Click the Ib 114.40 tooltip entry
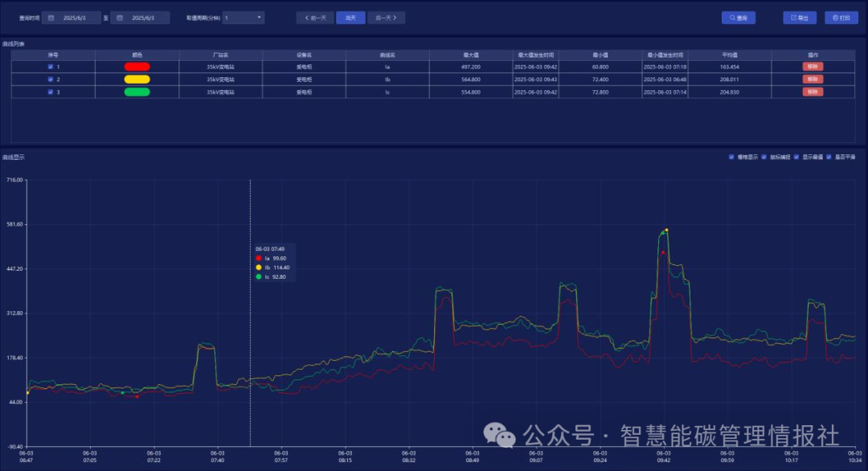Screen dimensions: 868x471 (x=273, y=268)
